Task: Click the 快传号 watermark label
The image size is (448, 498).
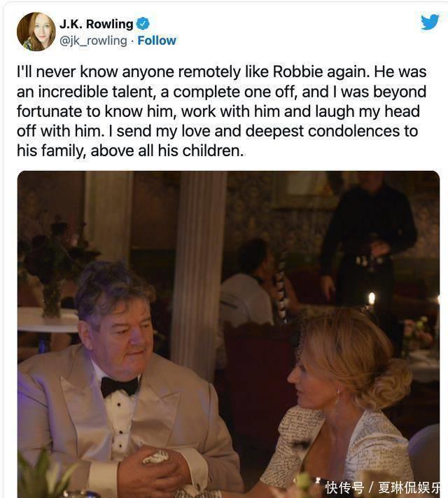Action: tap(345, 487)
